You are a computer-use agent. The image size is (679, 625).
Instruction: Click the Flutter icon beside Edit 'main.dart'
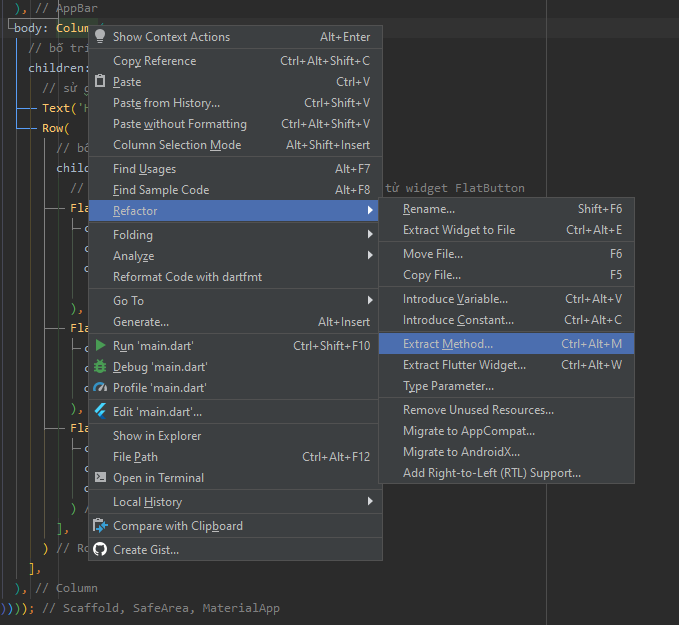tap(100, 411)
